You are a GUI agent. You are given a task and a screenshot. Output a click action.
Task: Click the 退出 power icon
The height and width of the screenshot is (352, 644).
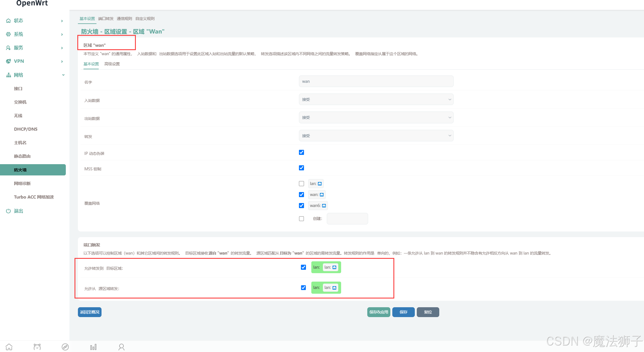(x=8, y=211)
